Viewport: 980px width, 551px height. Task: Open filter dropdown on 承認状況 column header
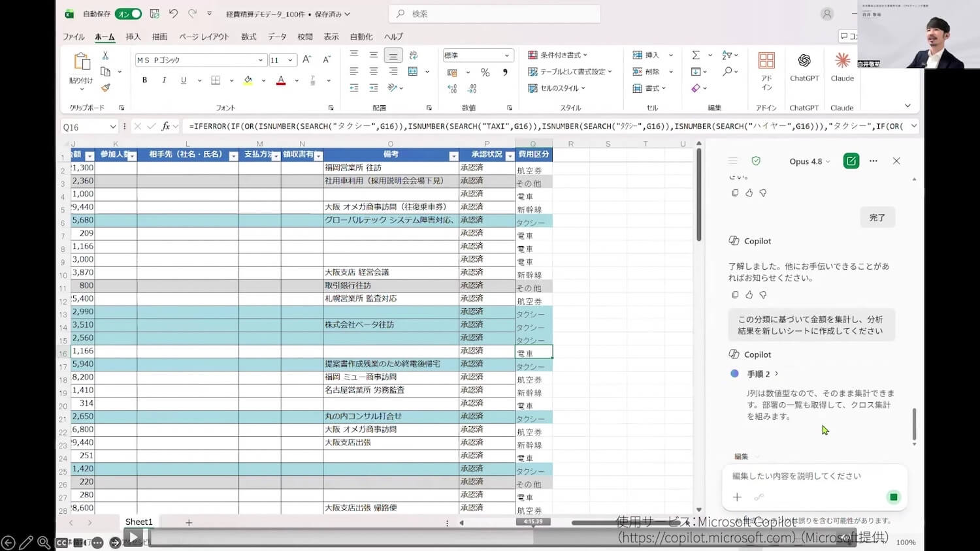pyautogui.click(x=510, y=156)
